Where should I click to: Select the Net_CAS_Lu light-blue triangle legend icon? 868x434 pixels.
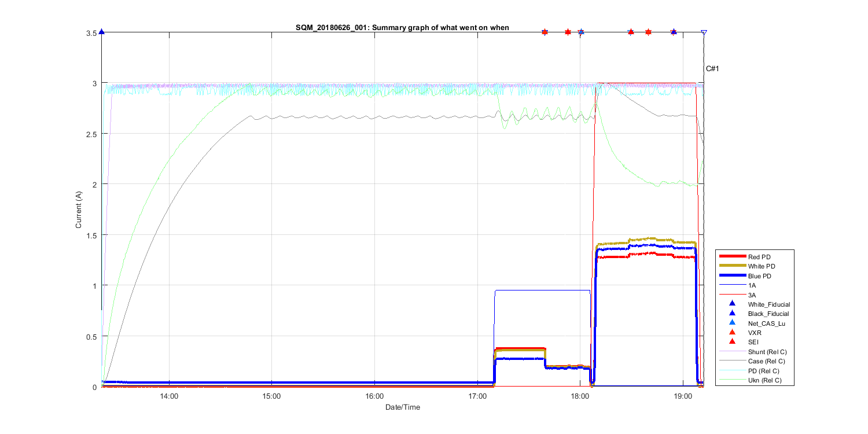point(732,323)
